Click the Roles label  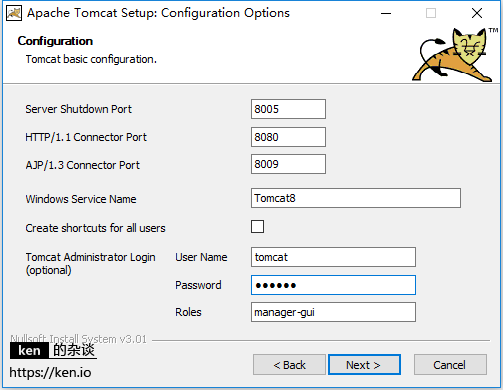tap(188, 312)
